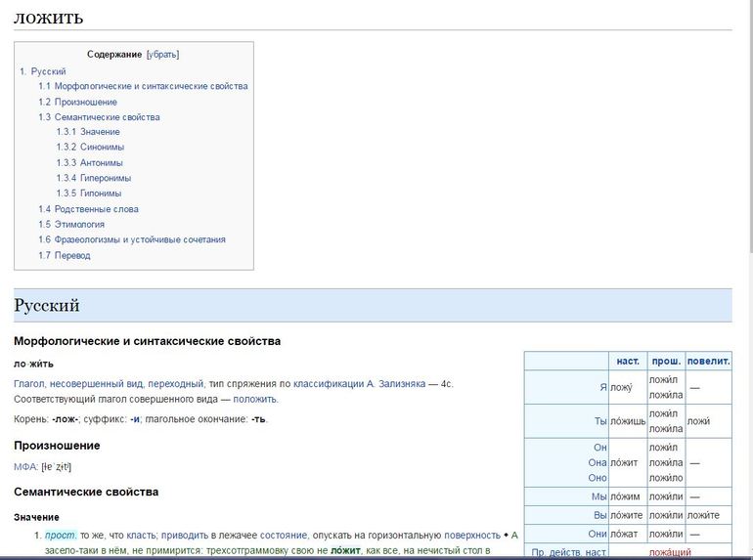753x560 pixels.
Task: Follow the 'класть' link in definition
Action: pos(141,536)
